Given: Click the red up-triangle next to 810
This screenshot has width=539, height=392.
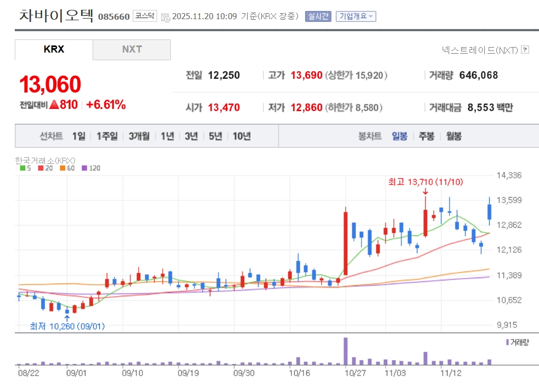Looking at the screenshot, I should (54, 105).
